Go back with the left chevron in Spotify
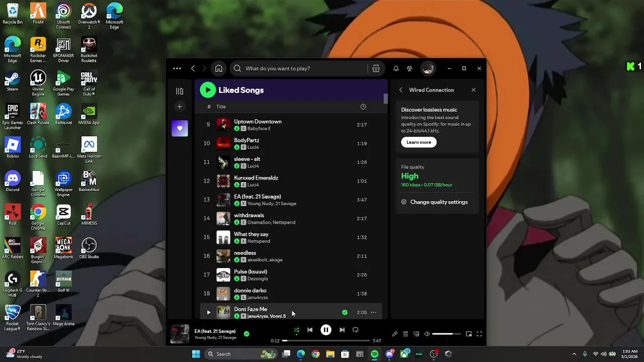The height and width of the screenshot is (362, 644). [x=193, y=68]
